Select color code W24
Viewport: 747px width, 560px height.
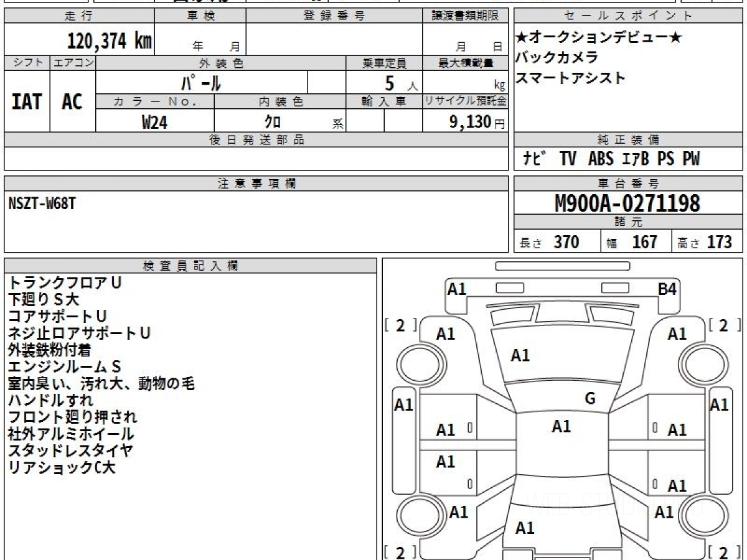pos(154,122)
